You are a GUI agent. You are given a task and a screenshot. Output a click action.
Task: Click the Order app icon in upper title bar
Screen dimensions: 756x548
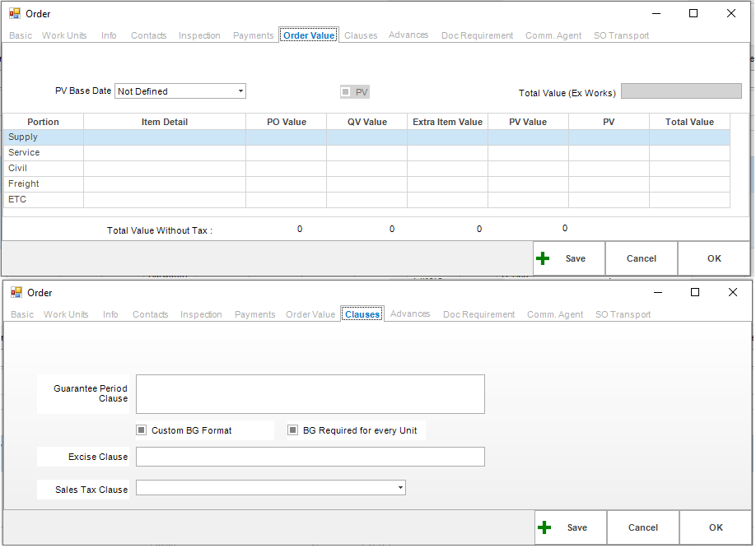[x=15, y=13]
